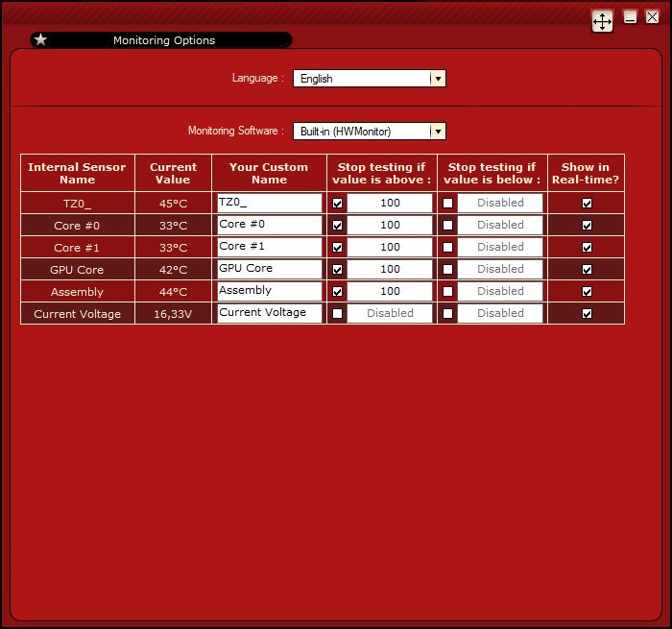Edit the custom name field Current Voltage
672x629 pixels.
click(270, 313)
